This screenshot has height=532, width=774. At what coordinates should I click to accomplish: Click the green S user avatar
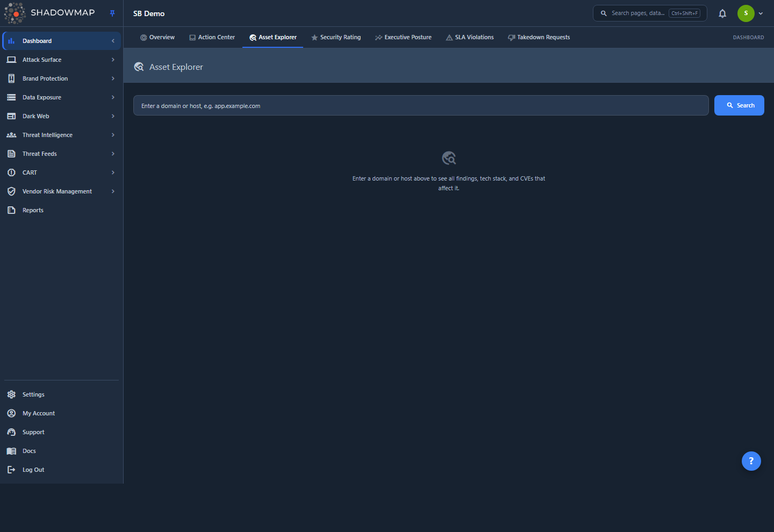pyautogui.click(x=746, y=13)
